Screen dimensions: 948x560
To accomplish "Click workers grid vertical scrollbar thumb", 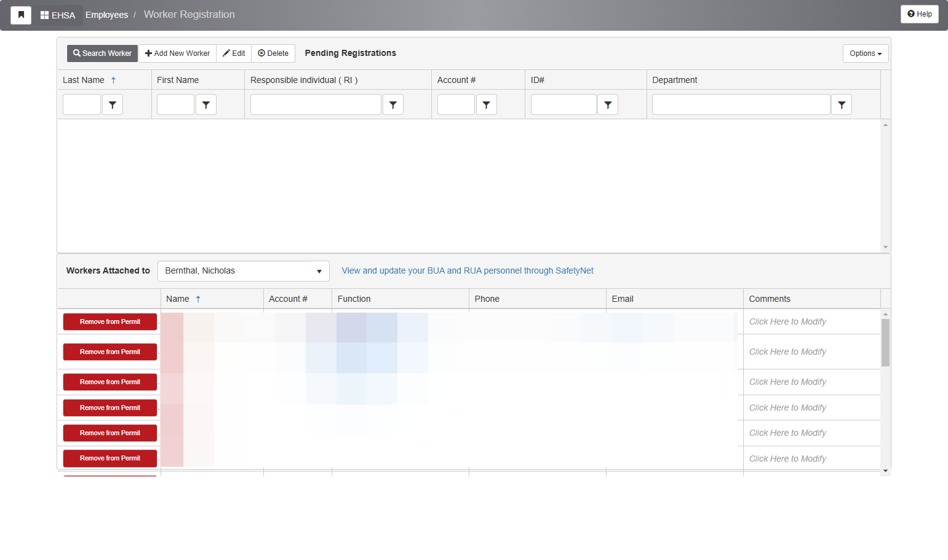I will click(886, 342).
